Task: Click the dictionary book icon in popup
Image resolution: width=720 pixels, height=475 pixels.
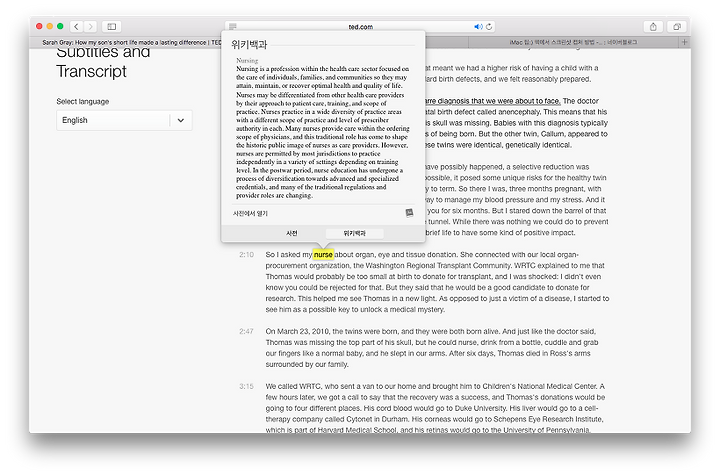Action: [409, 213]
